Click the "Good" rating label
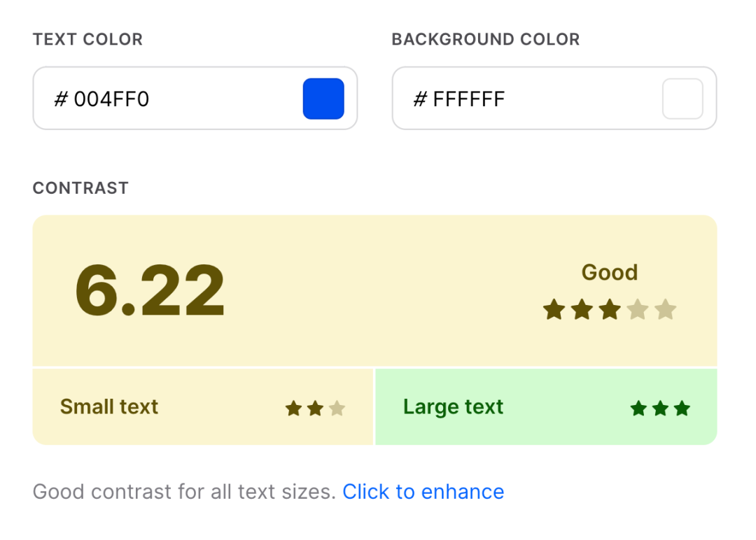 pyautogui.click(x=610, y=272)
